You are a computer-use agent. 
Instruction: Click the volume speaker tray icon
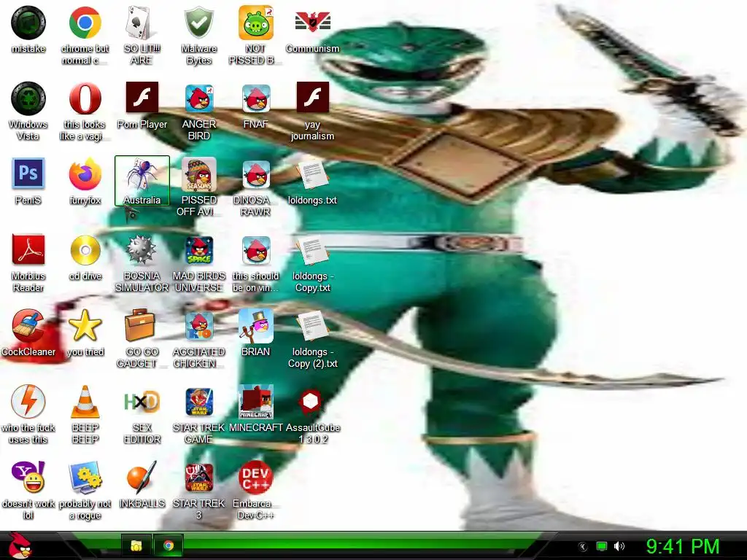pyautogui.click(x=619, y=546)
